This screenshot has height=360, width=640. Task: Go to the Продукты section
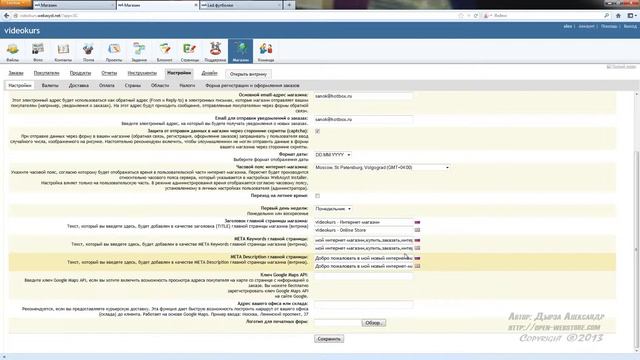pos(80,73)
